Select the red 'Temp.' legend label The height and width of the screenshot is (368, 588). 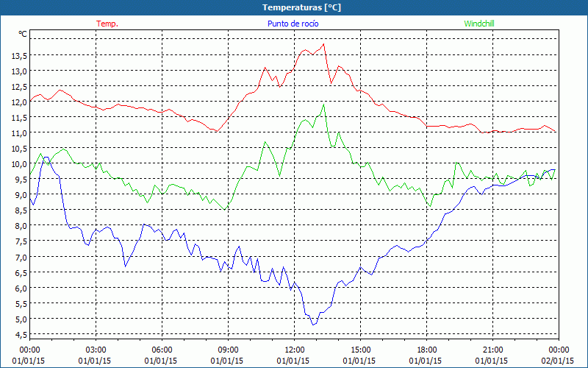107,24
